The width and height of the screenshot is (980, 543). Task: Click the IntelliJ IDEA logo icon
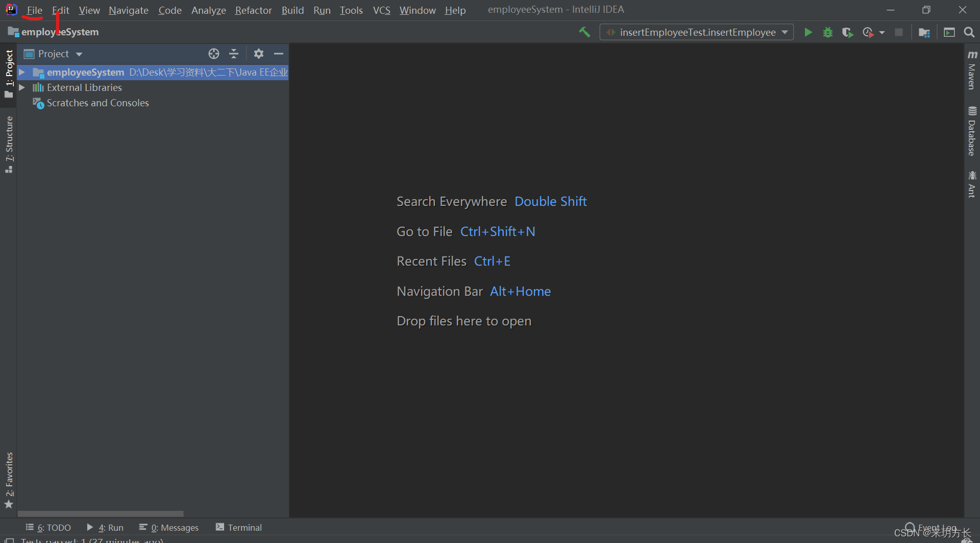[x=11, y=9]
